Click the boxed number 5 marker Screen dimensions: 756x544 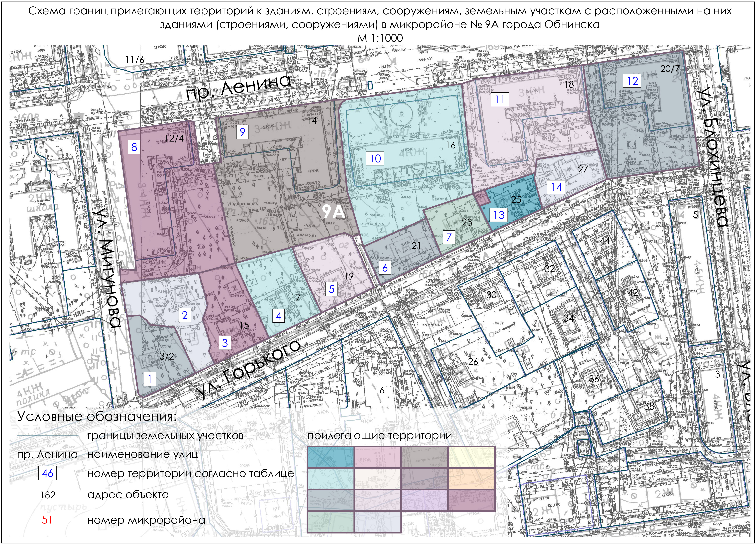(331, 289)
